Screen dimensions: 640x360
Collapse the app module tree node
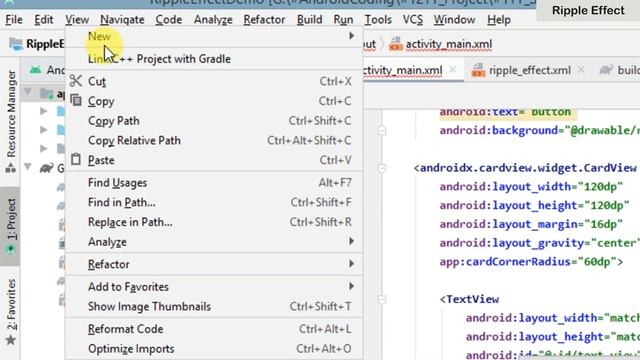click(27, 91)
